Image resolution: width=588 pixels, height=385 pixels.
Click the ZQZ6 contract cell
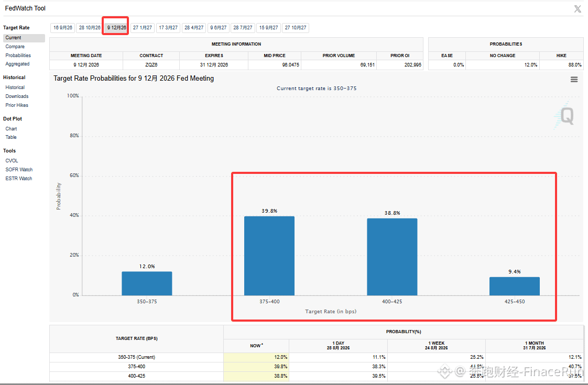[151, 65]
